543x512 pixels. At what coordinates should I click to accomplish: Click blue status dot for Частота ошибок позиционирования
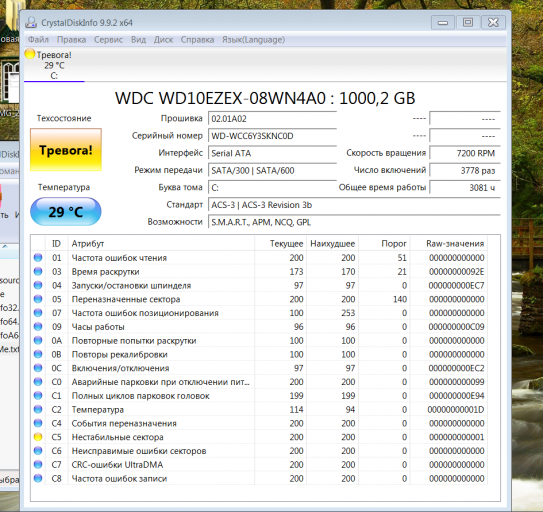[x=38, y=313]
